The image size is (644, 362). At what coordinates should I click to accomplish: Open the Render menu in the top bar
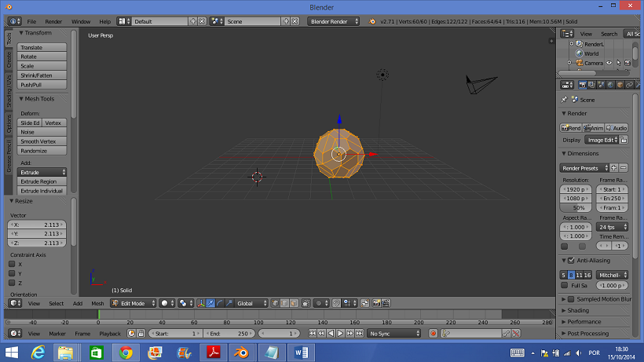coord(53,21)
